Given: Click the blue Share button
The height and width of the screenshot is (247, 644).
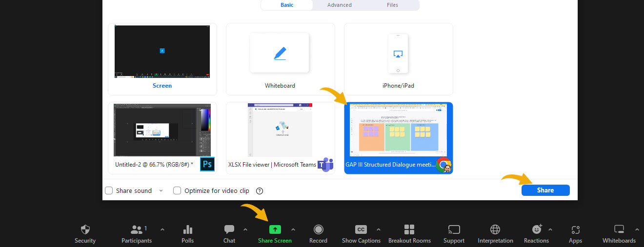Looking at the screenshot, I should tap(545, 190).
